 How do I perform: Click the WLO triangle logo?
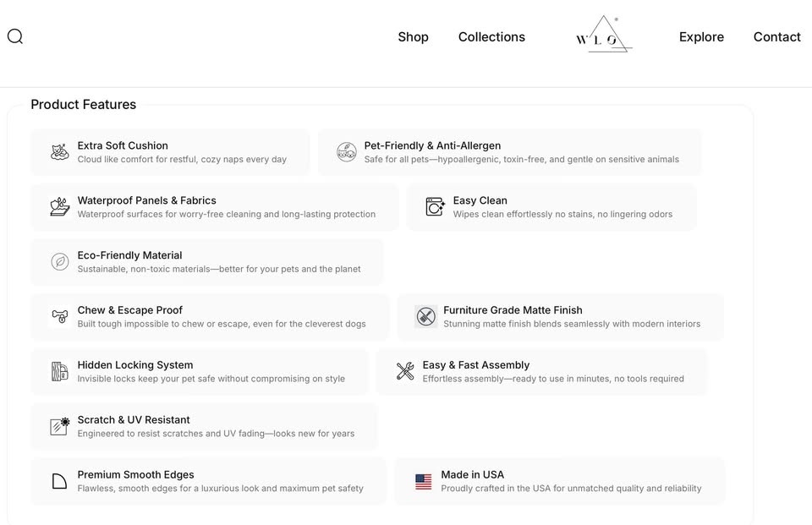pyautogui.click(x=603, y=36)
